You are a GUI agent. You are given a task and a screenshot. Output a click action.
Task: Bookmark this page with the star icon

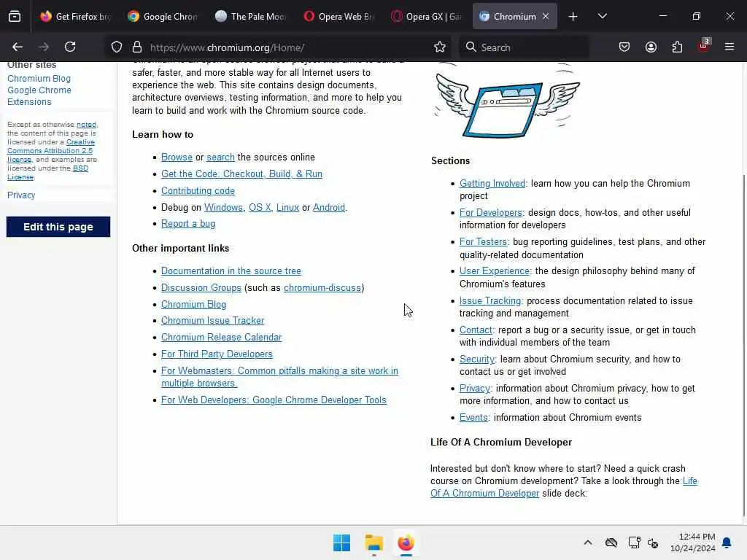tap(440, 47)
